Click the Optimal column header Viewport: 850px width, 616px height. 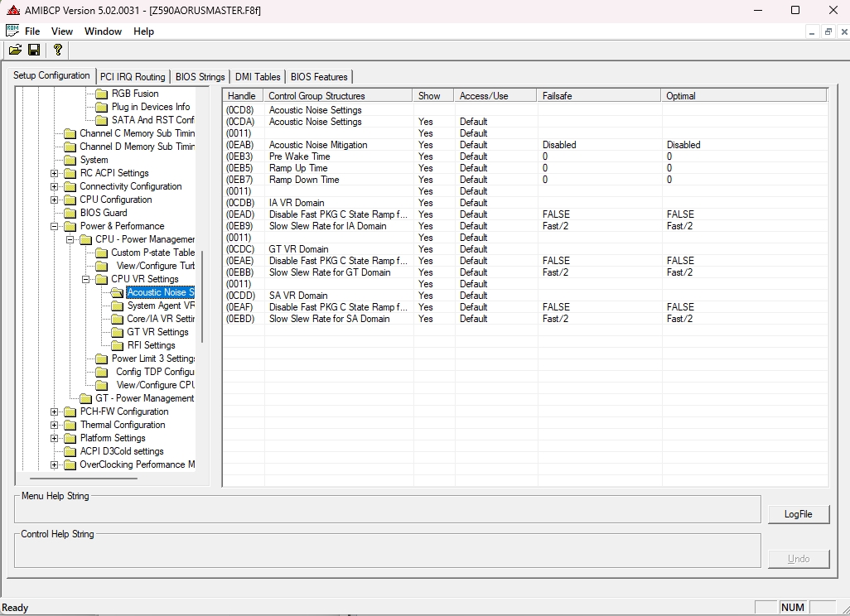point(744,96)
